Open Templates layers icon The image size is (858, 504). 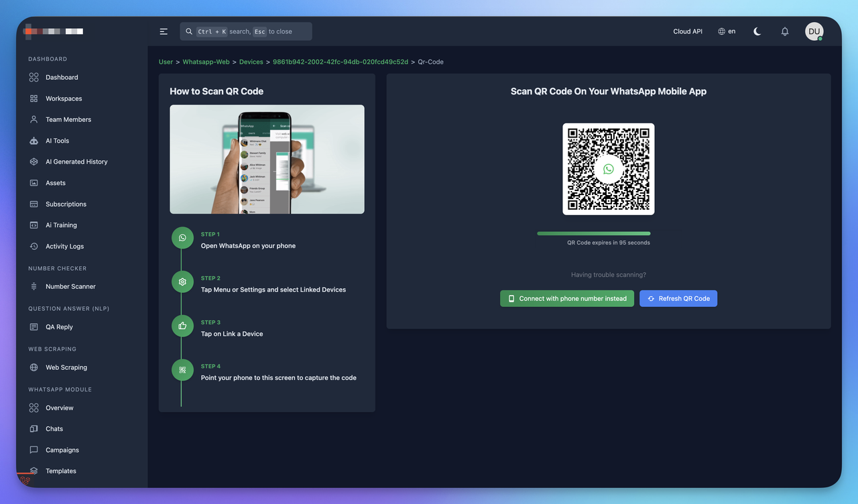pos(34,471)
